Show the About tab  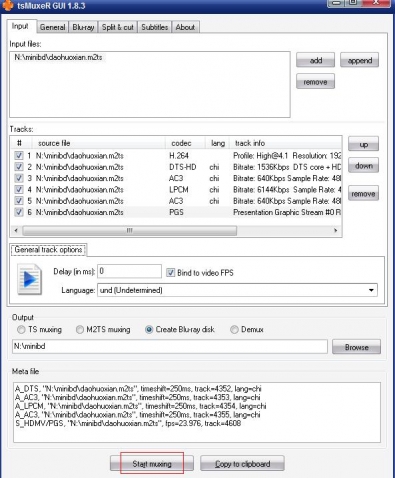click(185, 27)
